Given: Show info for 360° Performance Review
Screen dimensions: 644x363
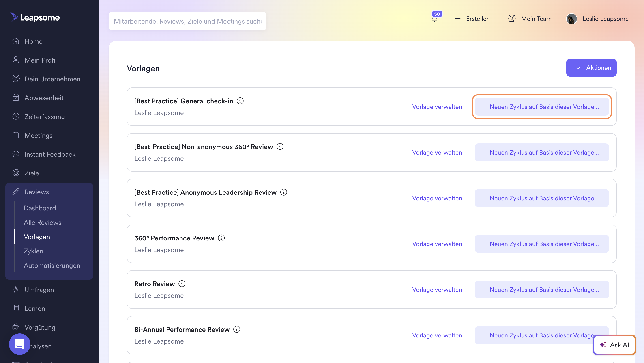Looking at the screenshot, I should [221, 238].
